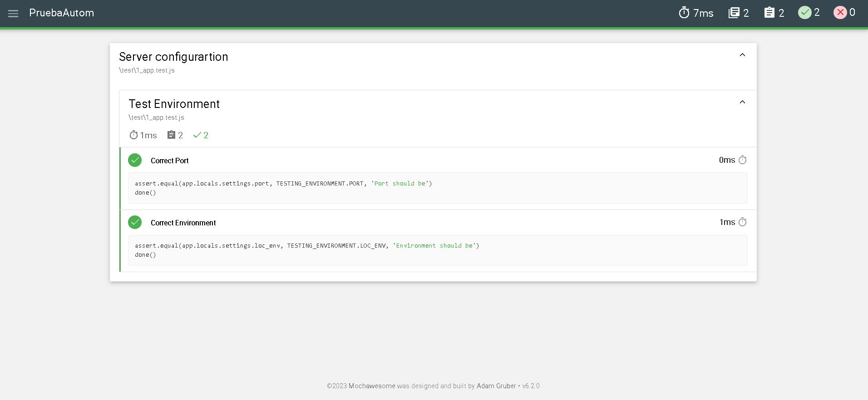Click the green check icon for Correct Environment

pyautogui.click(x=135, y=222)
